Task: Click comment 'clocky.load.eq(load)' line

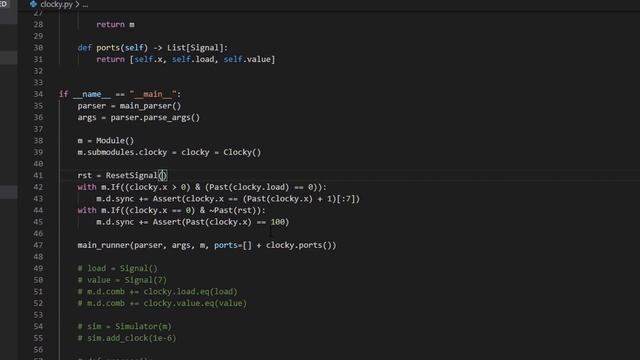Action: tap(158, 292)
